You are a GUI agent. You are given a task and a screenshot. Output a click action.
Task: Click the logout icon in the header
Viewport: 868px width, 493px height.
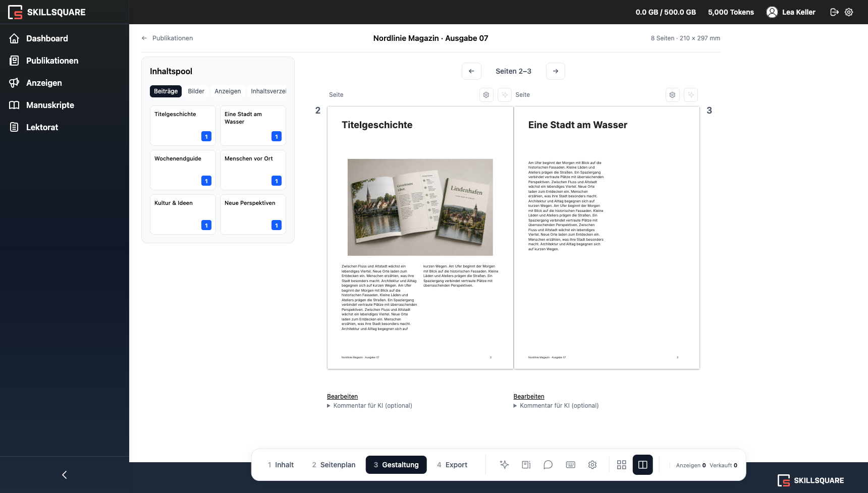(834, 12)
